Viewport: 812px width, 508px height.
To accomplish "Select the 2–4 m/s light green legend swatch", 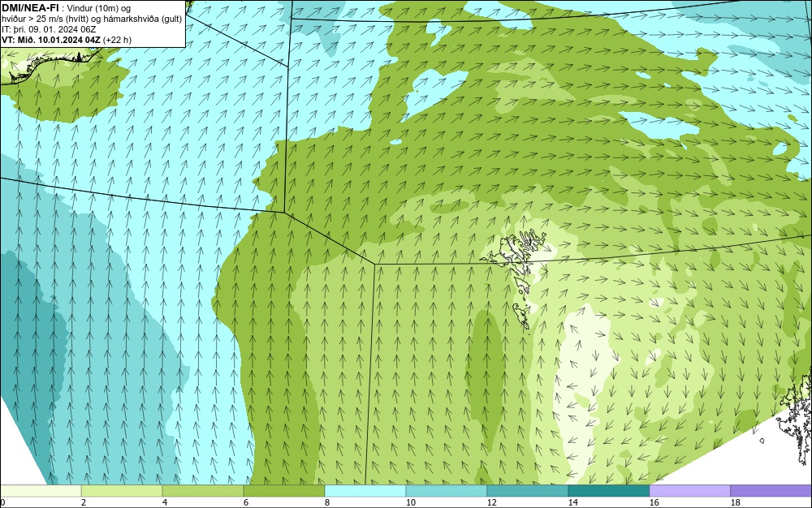I will pyautogui.click(x=122, y=491).
